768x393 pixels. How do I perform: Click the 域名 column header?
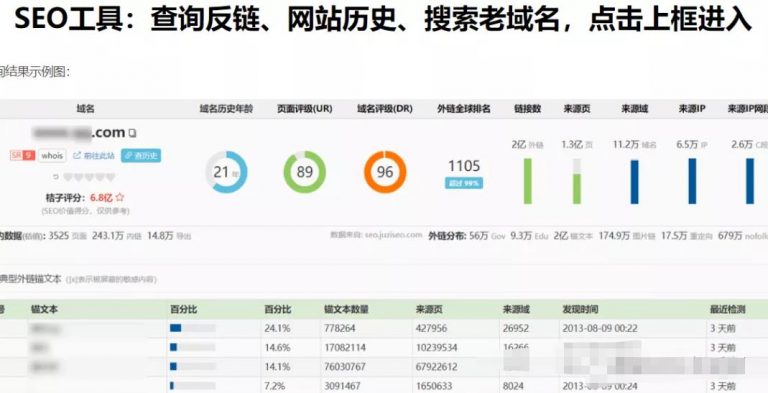(85, 109)
